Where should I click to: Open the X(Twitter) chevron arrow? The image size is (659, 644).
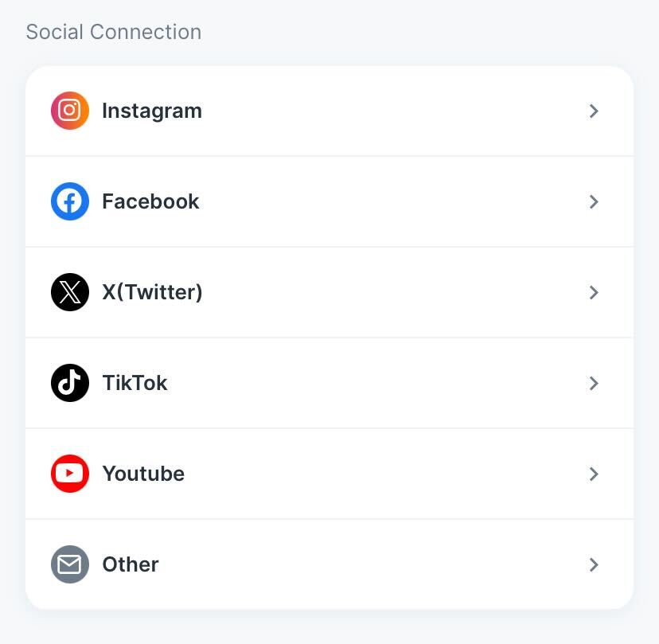594,293
